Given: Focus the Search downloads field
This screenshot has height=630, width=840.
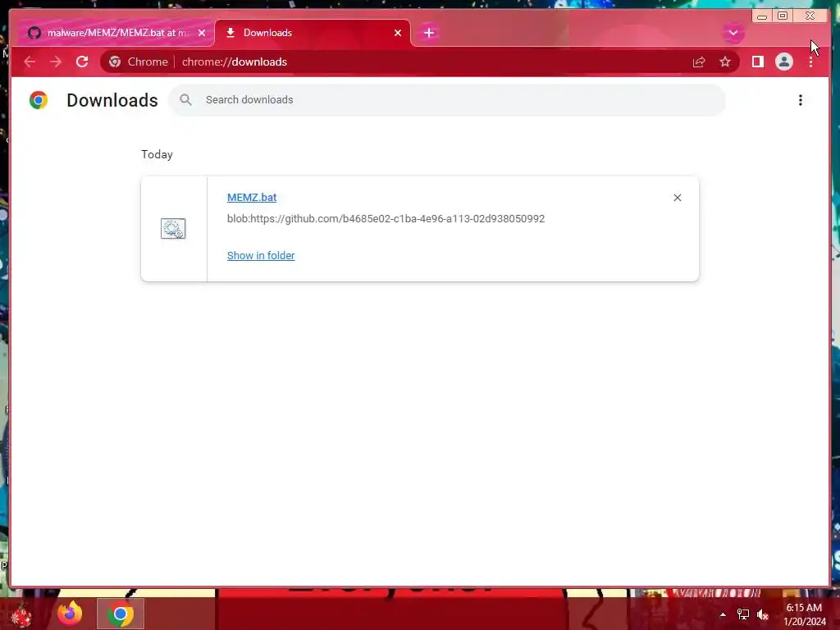Looking at the screenshot, I should (x=447, y=99).
